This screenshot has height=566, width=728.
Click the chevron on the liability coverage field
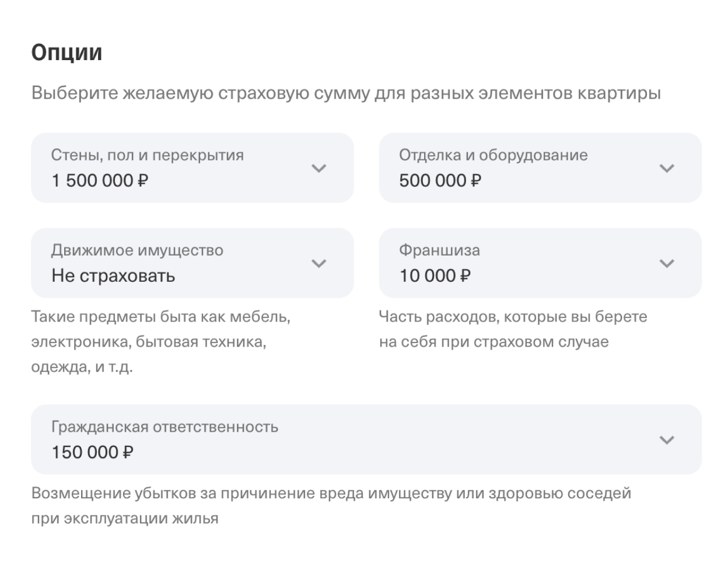[x=666, y=440]
